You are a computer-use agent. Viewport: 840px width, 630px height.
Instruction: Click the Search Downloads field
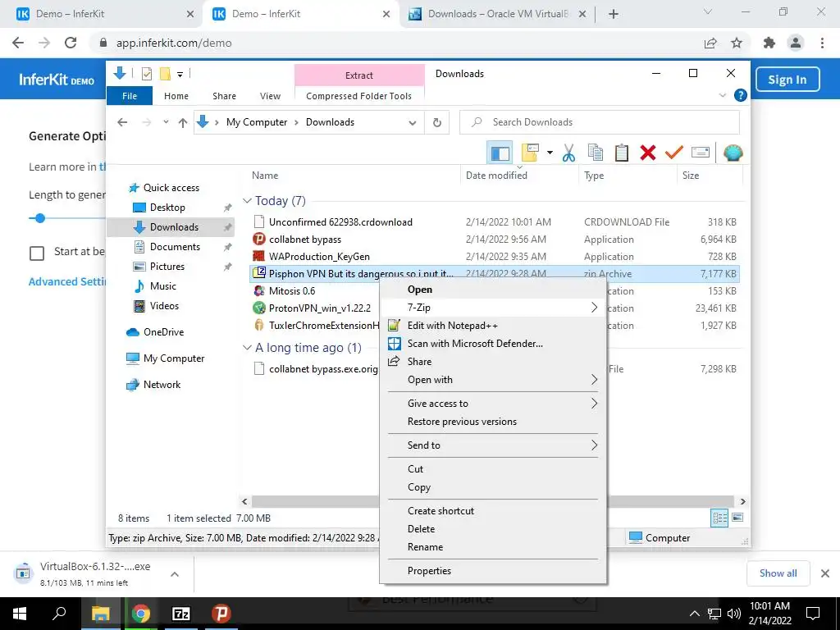(600, 122)
